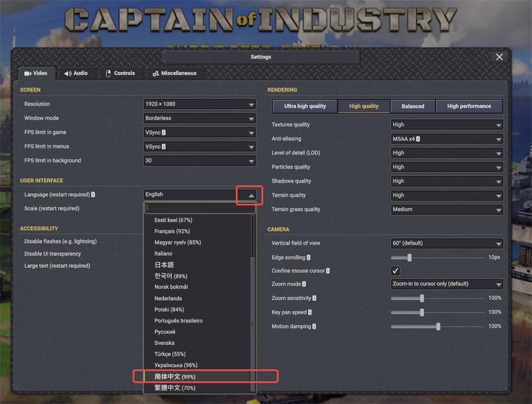Open the FPS limit in background dropdown
The height and width of the screenshot is (404, 532).
click(x=199, y=161)
